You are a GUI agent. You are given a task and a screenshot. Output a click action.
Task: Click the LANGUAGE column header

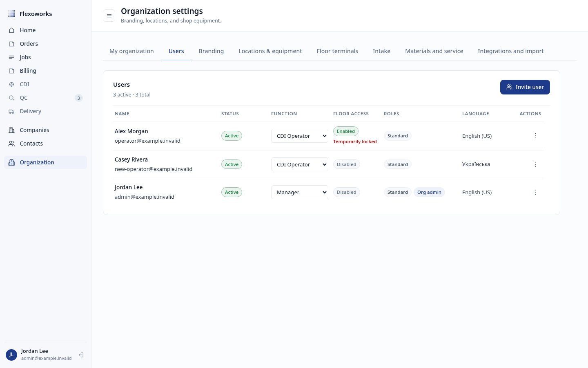coord(475,114)
